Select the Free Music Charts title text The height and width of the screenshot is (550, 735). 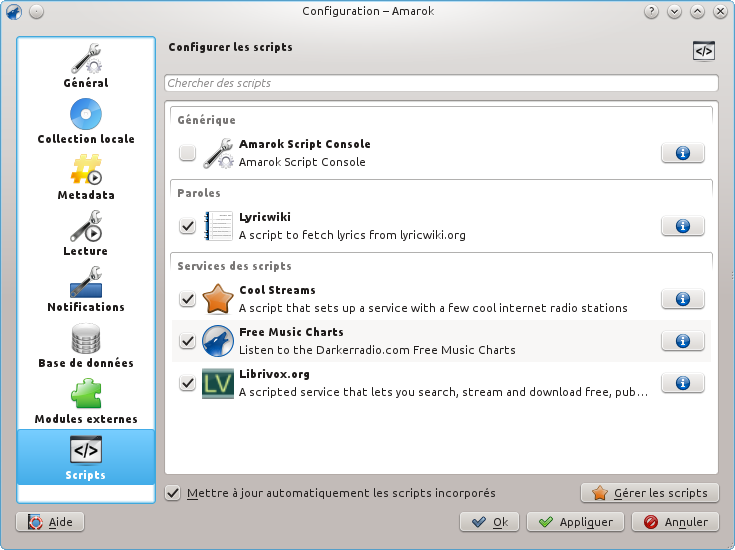pos(291,332)
